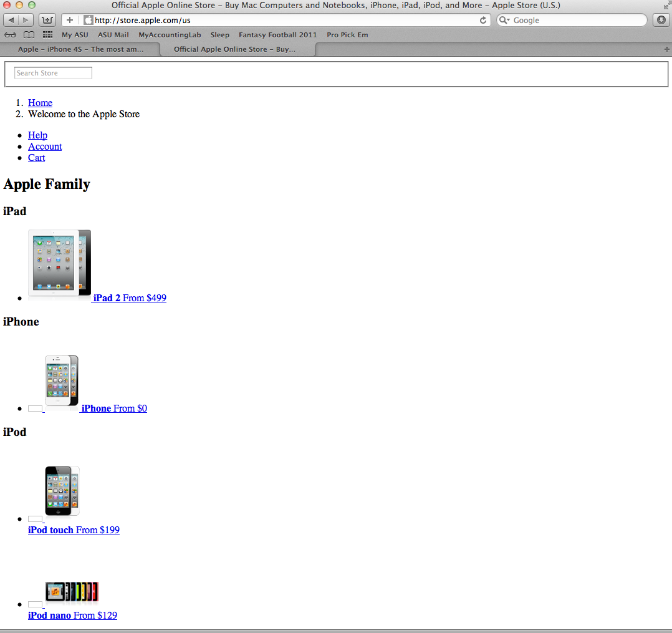Click the small box beside the iPod nano image
Viewport: 672px width, 633px height.
pyautogui.click(x=35, y=604)
